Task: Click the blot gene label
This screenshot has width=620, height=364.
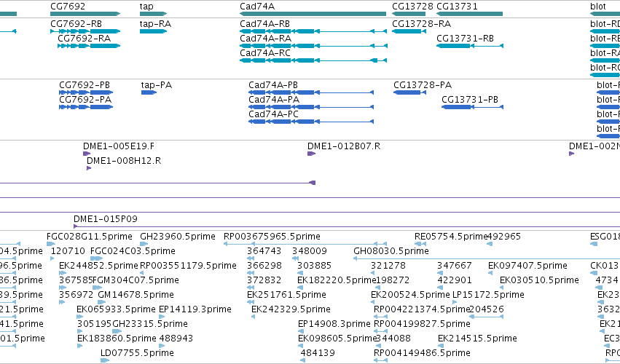Action: [598, 7]
